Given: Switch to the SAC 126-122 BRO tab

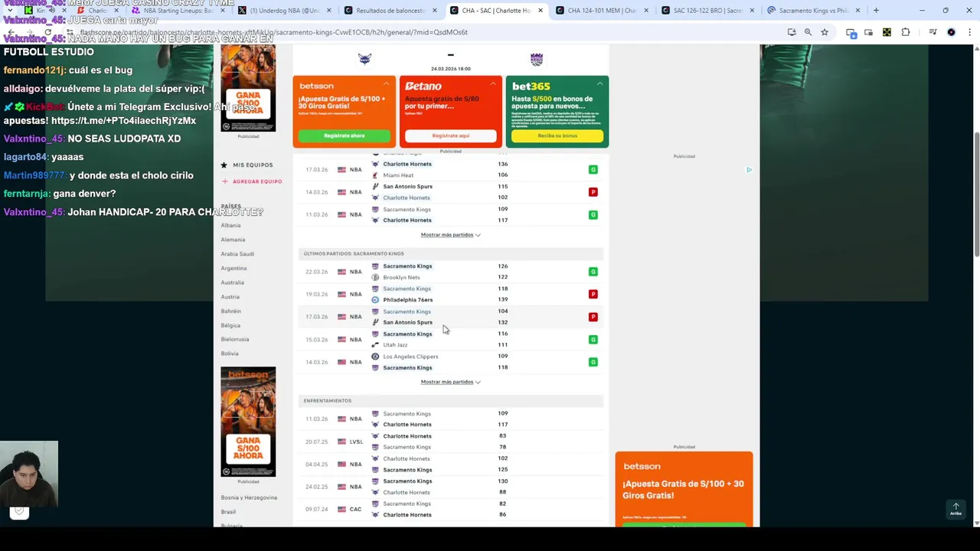Looking at the screenshot, I should click(708, 11).
